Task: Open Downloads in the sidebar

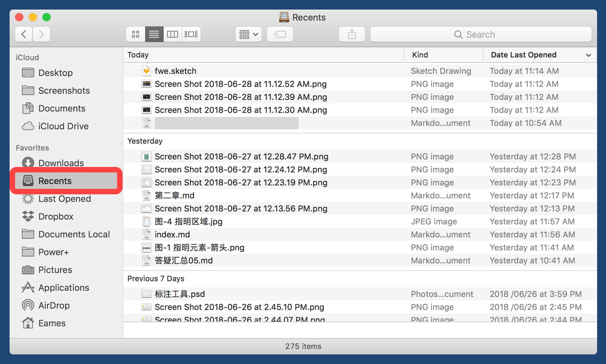Action: point(61,163)
